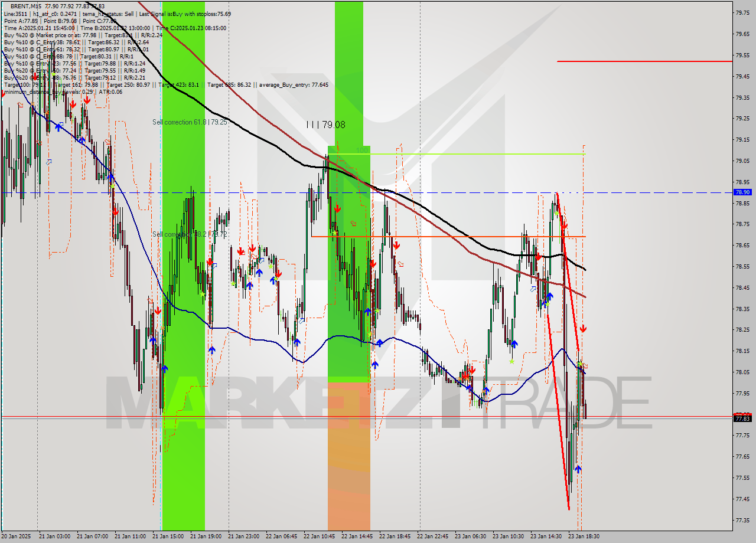The image size is (756, 543).
Task: Click the BRENT,M15 symbol title text
Action: (27, 6)
